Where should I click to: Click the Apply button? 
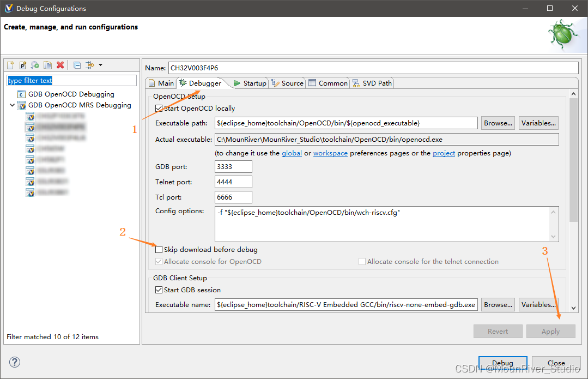tap(550, 332)
